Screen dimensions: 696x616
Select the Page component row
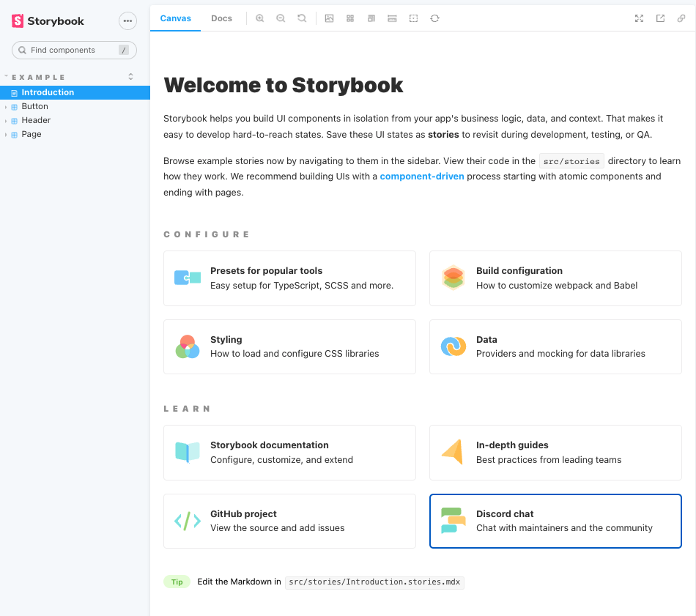click(x=75, y=134)
